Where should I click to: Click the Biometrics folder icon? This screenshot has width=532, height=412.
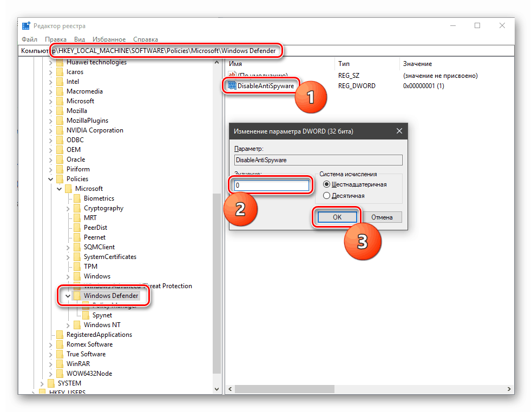coord(77,198)
